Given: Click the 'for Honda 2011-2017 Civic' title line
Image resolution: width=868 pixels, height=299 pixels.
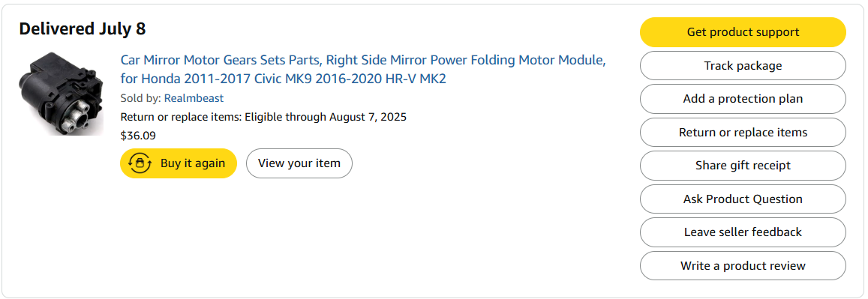Looking at the screenshot, I should [x=284, y=79].
